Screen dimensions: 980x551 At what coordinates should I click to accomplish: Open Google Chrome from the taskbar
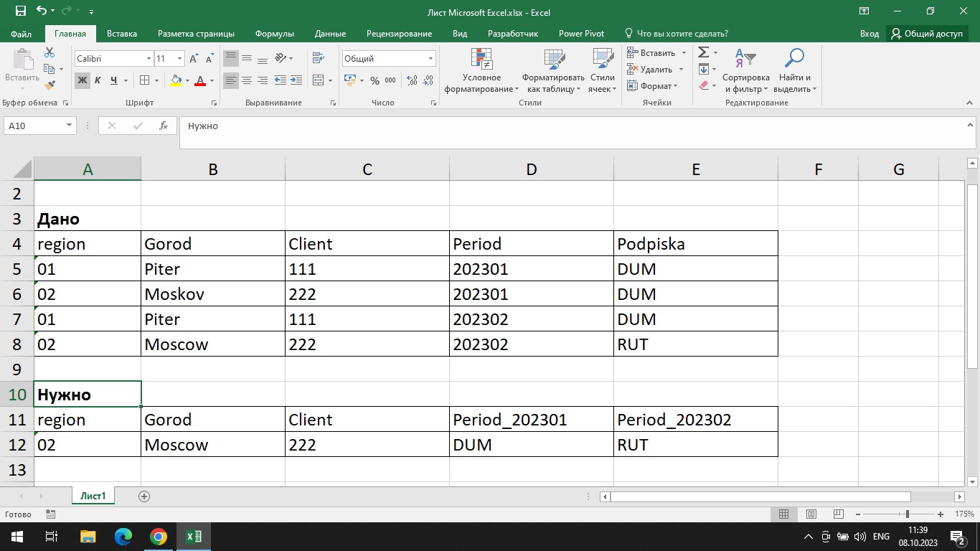click(159, 537)
